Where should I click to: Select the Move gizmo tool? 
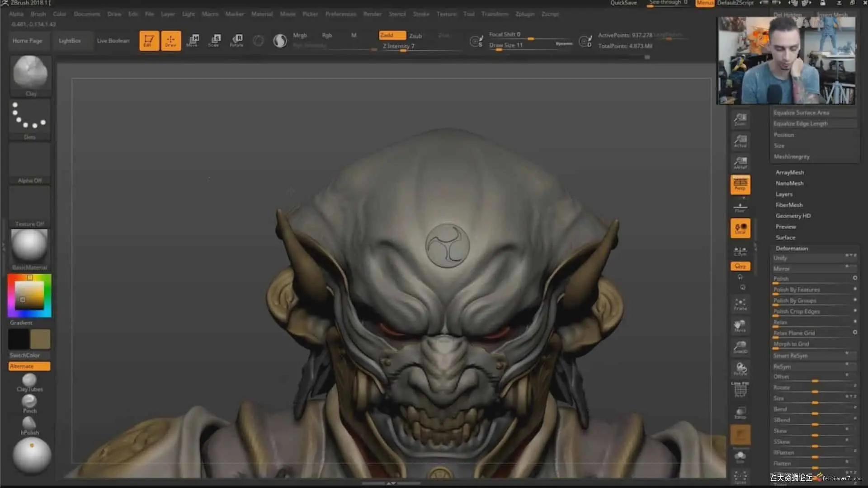click(192, 41)
